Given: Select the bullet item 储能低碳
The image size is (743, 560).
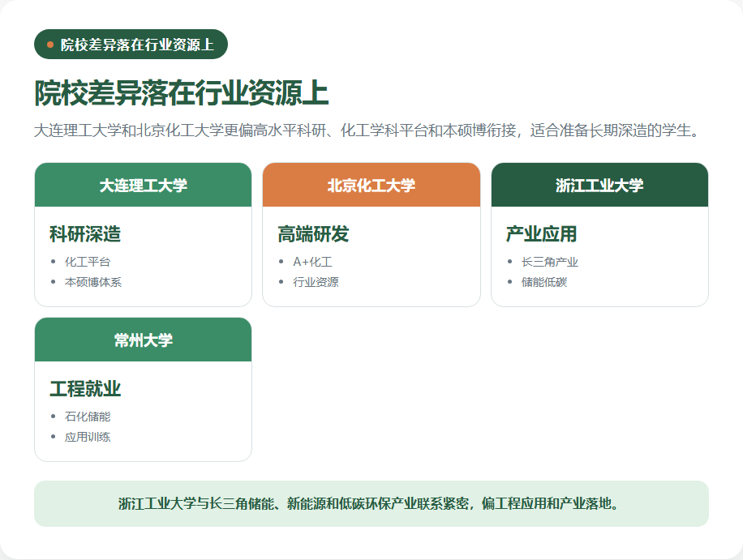Looking at the screenshot, I should point(544,282).
